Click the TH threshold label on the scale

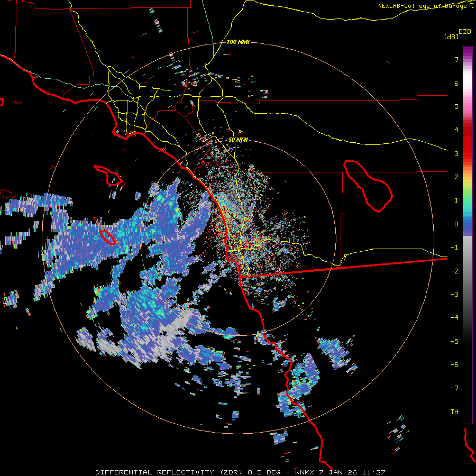(454, 412)
